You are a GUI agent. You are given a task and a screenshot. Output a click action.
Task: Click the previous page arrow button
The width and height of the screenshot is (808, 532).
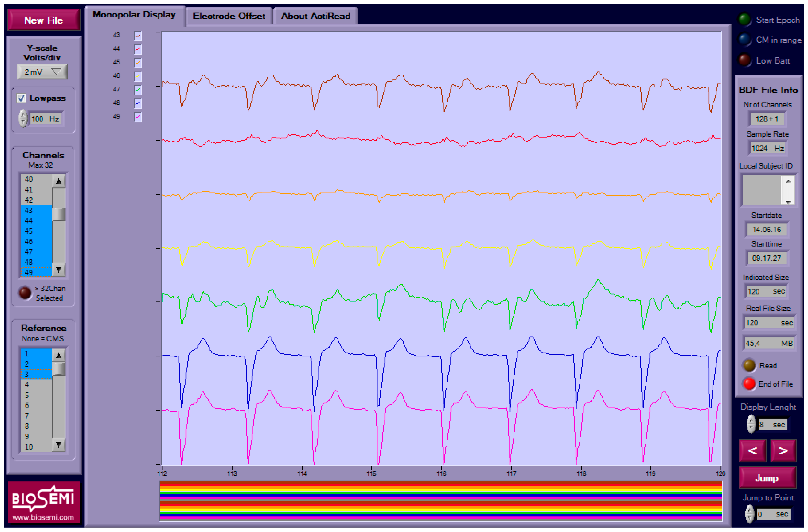(x=752, y=451)
